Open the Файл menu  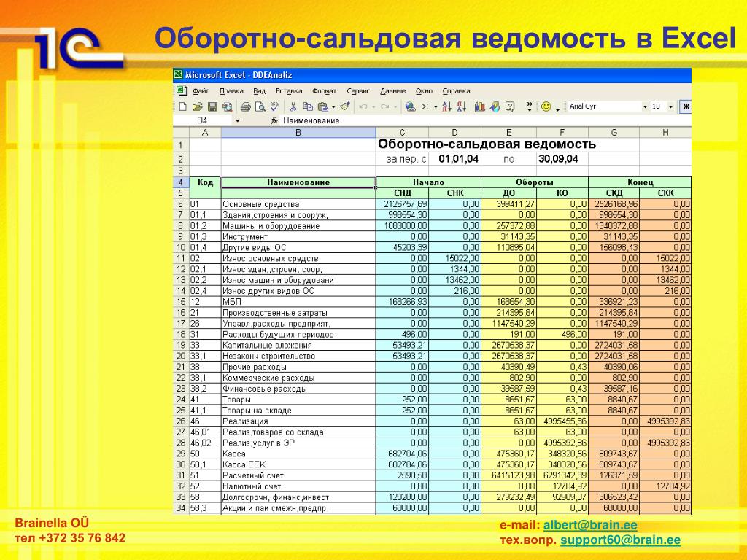click(201, 91)
